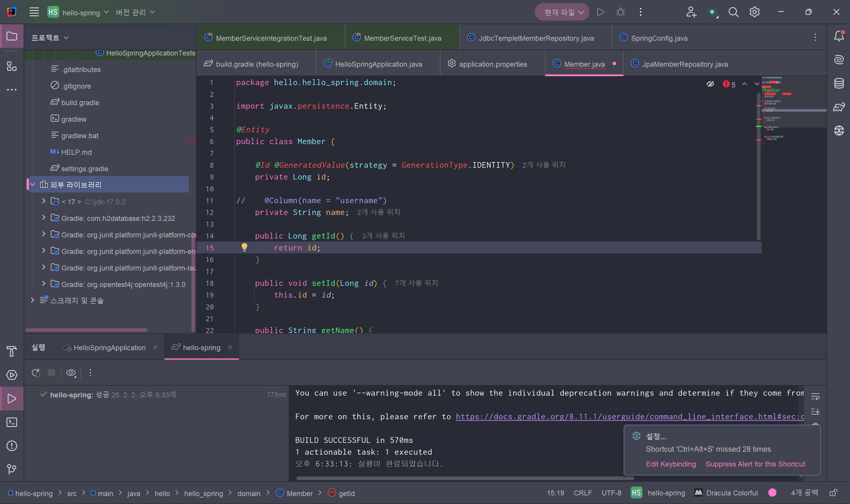Image resolution: width=850 pixels, height=504 pixels.
Task: Go to previous highlighted error arrow
Action: [x=744, y=84]
